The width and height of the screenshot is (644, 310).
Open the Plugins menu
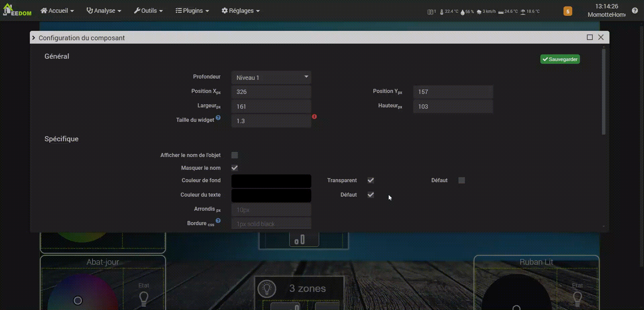(x=192, y=11)
